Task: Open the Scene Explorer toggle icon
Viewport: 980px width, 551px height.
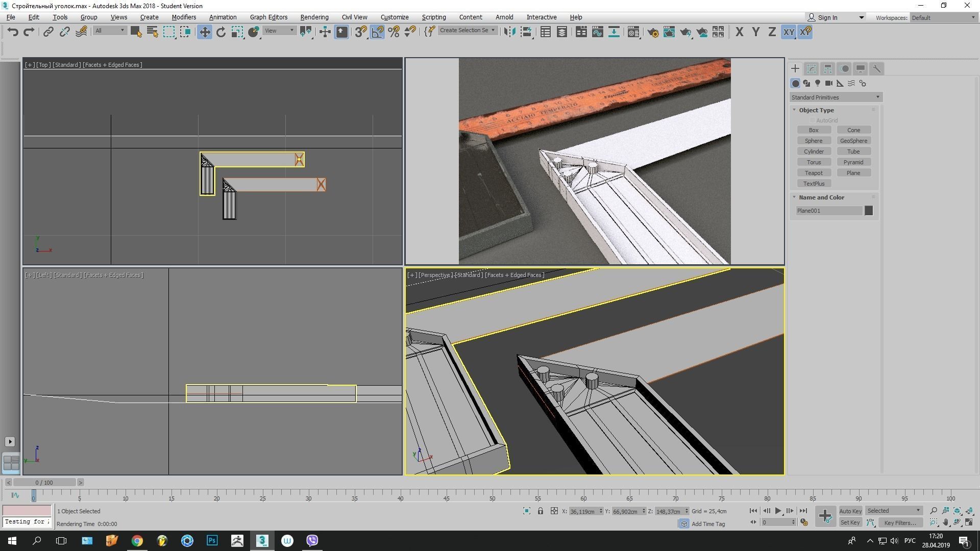Action: pos(546,32)
